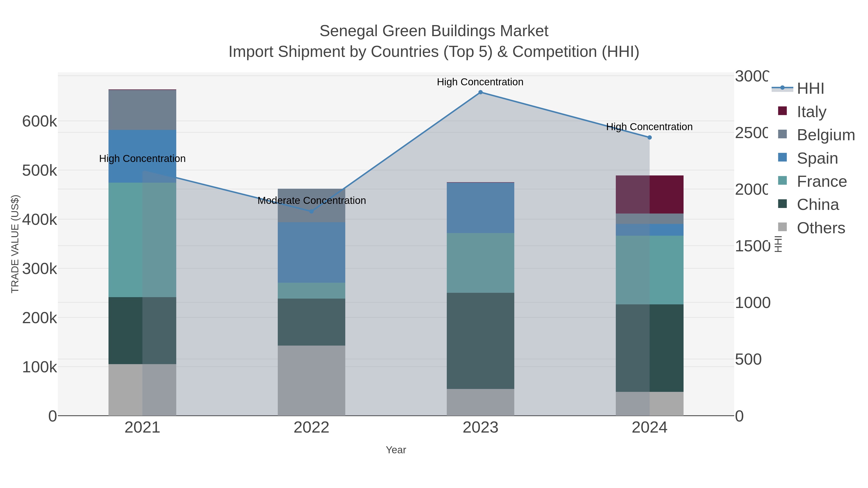Select the Belgium segment of the 2024 bar

tap(650, 219)
